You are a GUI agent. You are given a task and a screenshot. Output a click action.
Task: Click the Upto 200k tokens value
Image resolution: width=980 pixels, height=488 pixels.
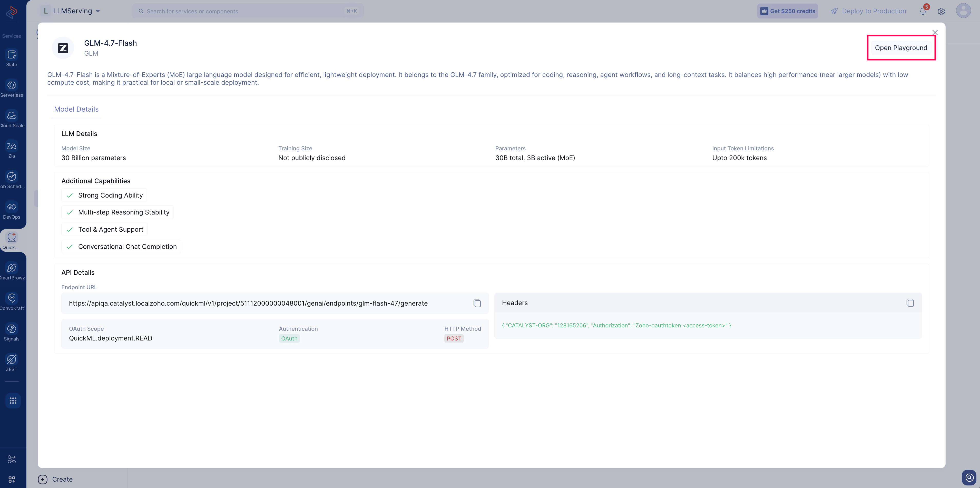(x=739, y=158)
